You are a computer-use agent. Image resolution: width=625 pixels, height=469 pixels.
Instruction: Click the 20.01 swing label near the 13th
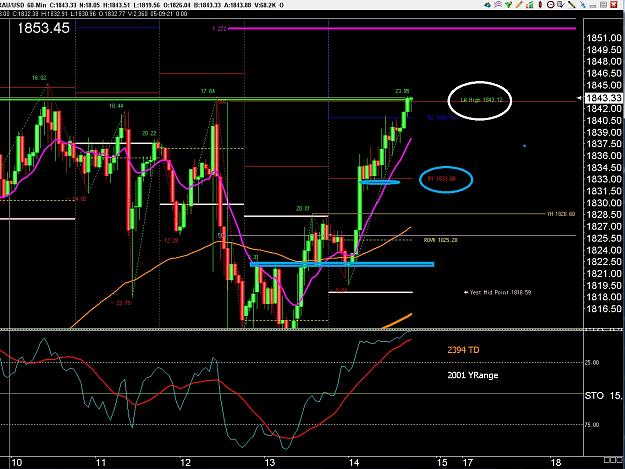pos(303,208)
